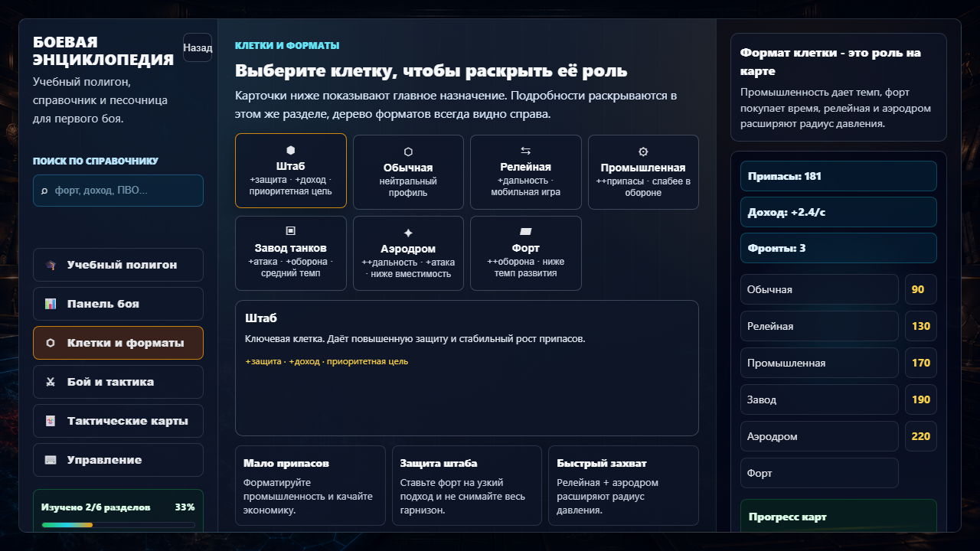The width and height of the screenshot is (980, 551).
Task: Click the heading Выберите клетку, чтобы раскрыть её роль
Action: [431, 71]
